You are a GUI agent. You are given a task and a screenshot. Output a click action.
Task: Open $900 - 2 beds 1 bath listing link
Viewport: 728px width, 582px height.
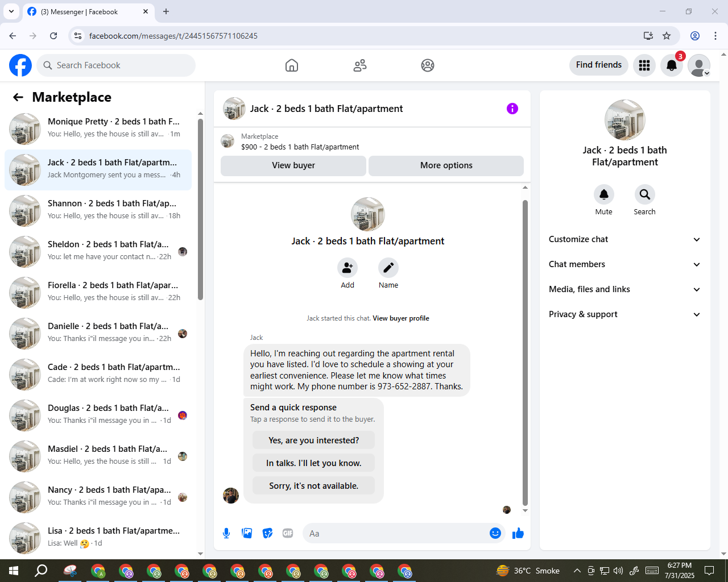pos(300,147)
